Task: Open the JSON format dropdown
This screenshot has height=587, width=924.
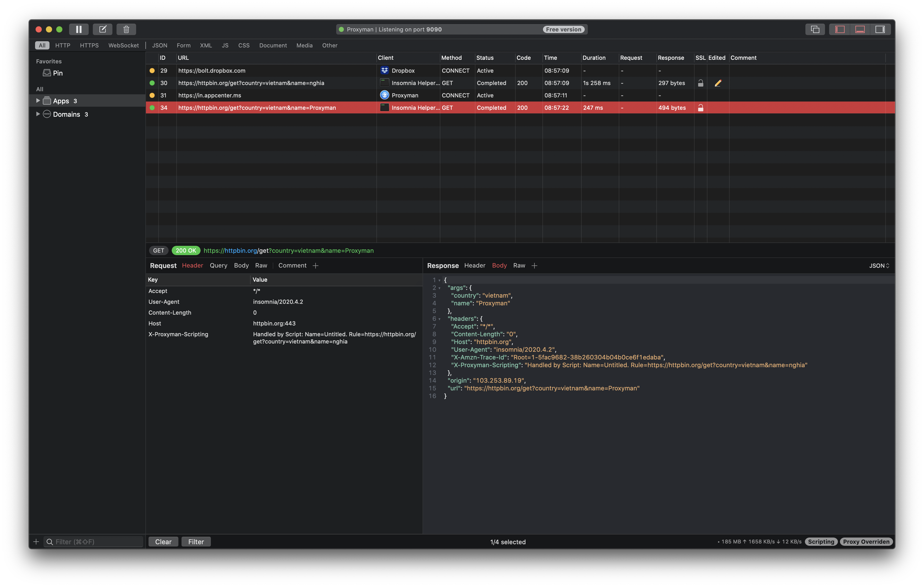Action: click(x=879, y=265)
